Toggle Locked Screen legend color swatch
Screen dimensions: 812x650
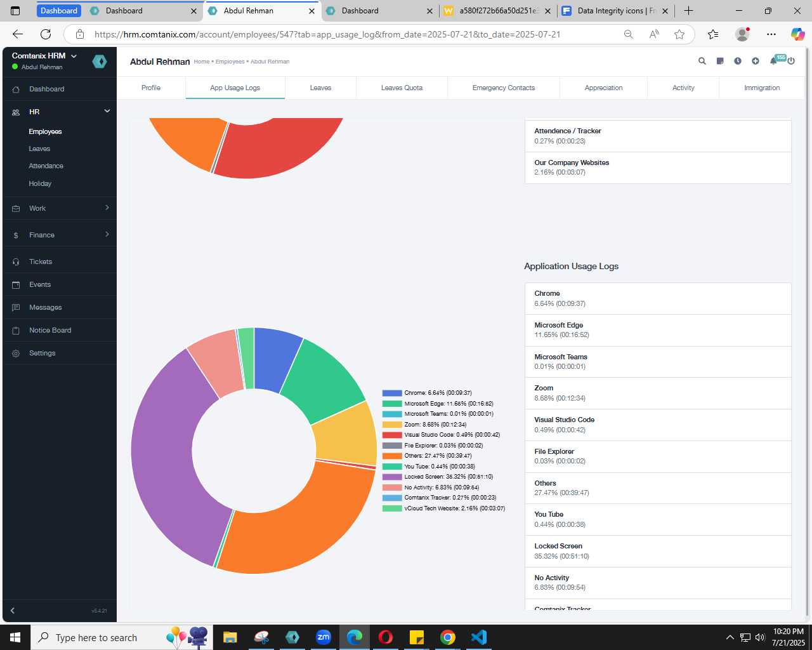tap(392, 477)
